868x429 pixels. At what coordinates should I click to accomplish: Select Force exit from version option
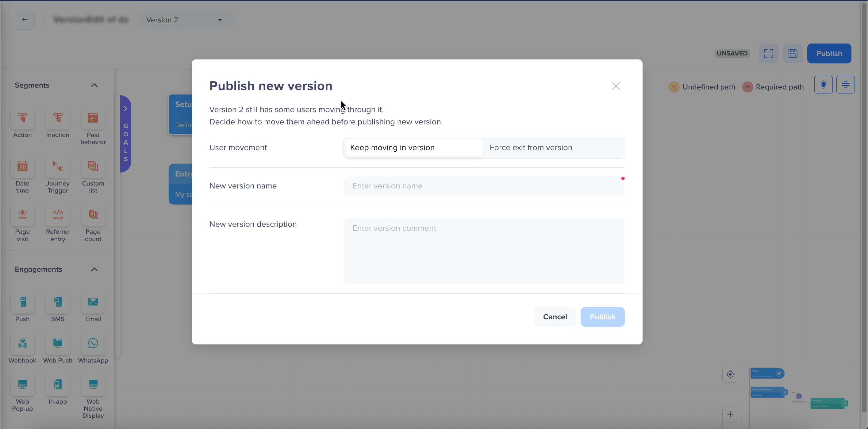pyautogui.click(x=531, y=147)
